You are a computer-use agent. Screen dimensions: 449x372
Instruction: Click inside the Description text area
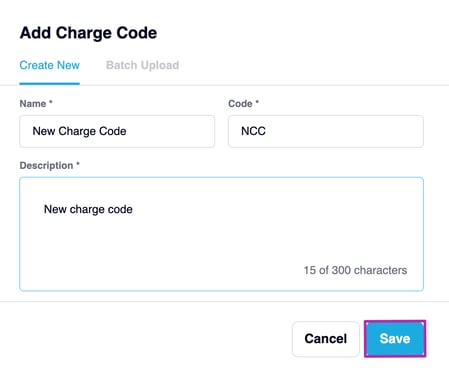(x=221, y=234)
